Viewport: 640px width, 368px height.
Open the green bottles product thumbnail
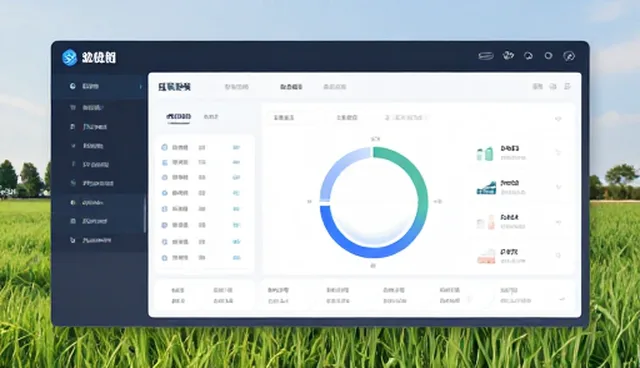click(x=485, y=153)
